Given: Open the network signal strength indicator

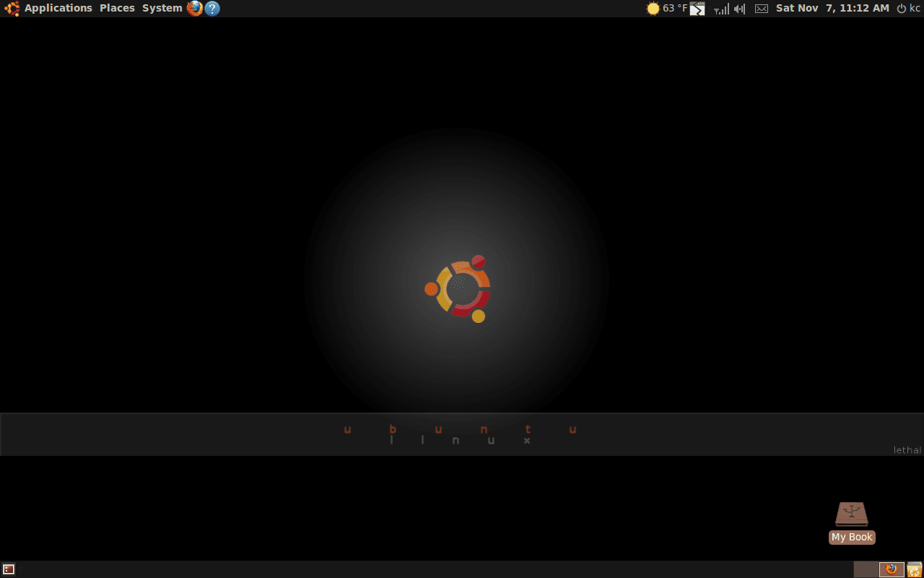Looking at the screenshot, I should click(x=721, y=9).
